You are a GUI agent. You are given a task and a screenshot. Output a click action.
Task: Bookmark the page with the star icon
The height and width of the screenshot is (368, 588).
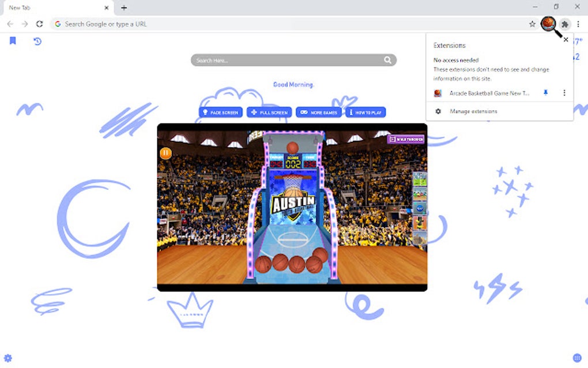click(x=532, y=24)
